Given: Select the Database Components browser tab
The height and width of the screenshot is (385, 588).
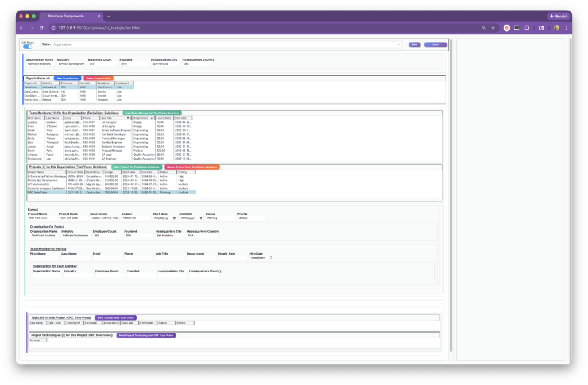Looking at the screenshot, I should click(x=72, y=16).
